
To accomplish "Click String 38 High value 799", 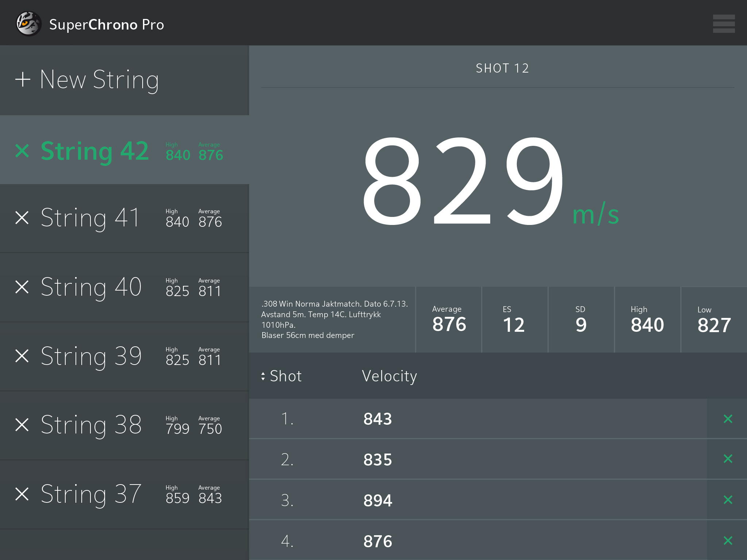I will 177,429.
